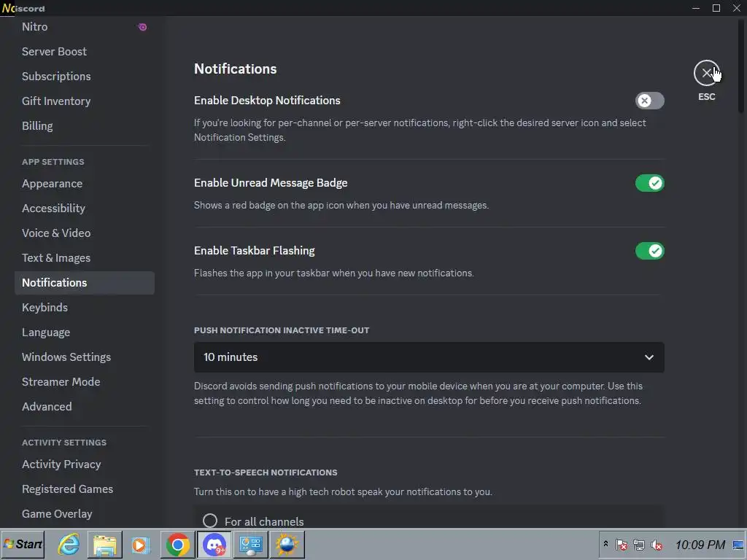Select the Notifications sidebar item

pyautogui.click(x=85, y=282)
